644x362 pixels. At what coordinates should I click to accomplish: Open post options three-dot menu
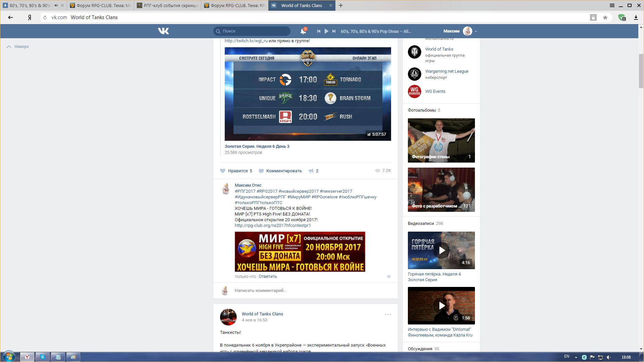[388, 314]
